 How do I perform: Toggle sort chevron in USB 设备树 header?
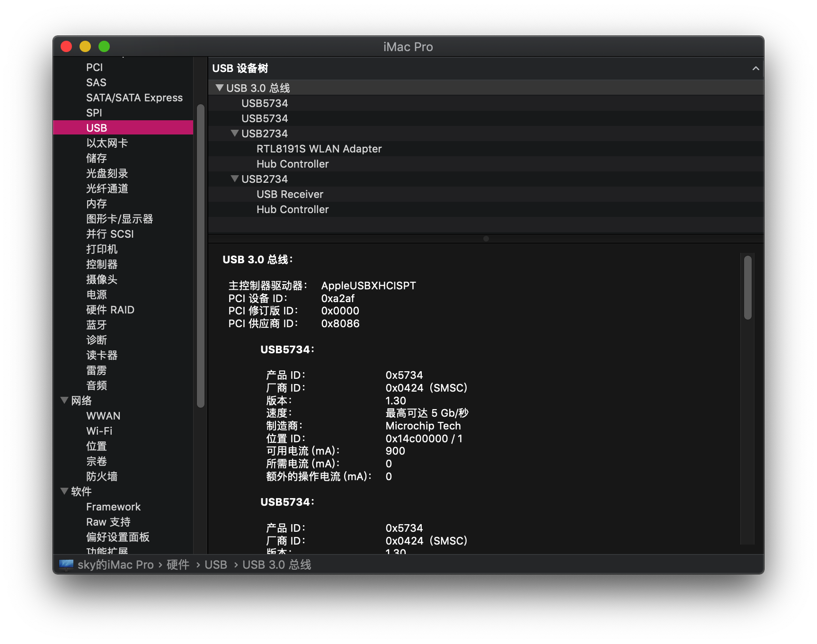pyautogui.click(x=755, y=68)
